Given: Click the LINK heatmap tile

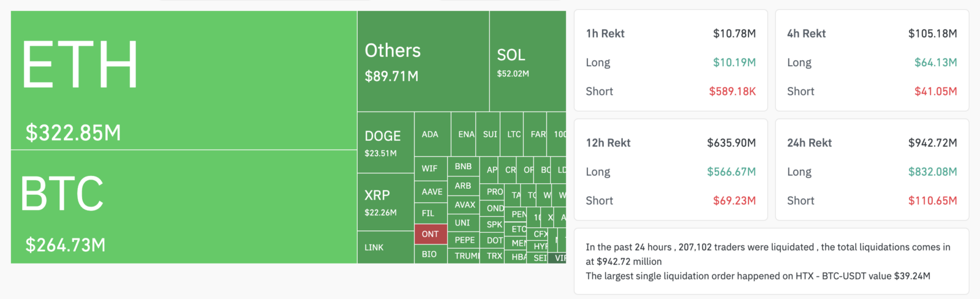Looking at the screenshot, I should click(386, 248).
